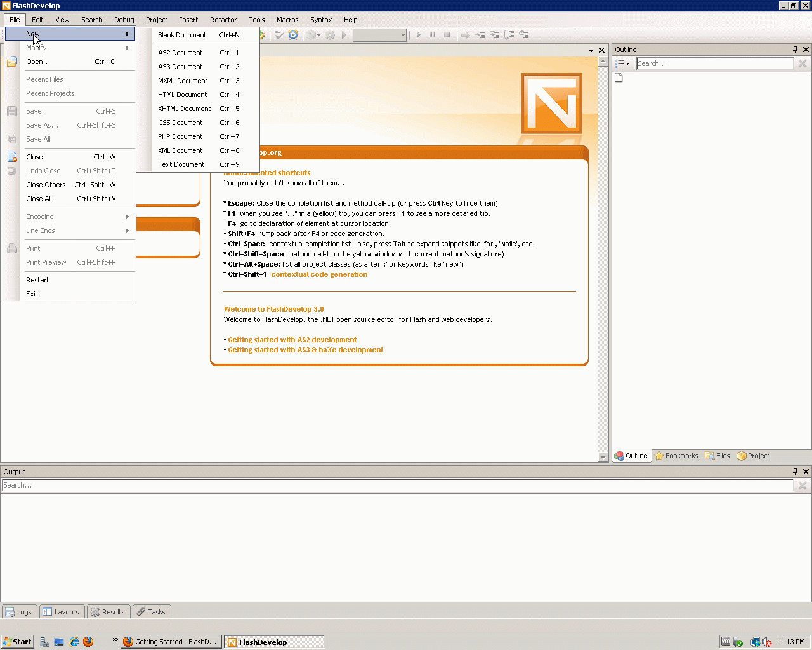Image resolution: width=812 pixels, height=650 pixels.
Task: Click the Open folder icon in the File menu
Action: click(12, 62)
